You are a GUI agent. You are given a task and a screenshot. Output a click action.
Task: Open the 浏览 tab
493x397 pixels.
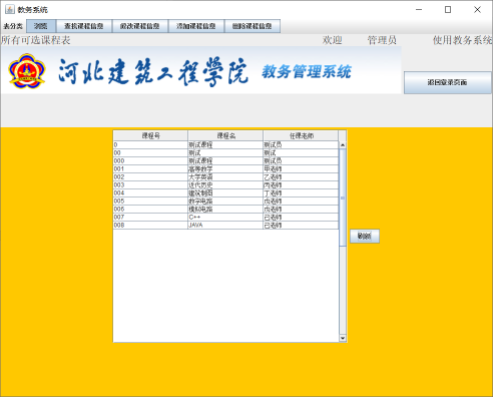[x=41, y=26]
